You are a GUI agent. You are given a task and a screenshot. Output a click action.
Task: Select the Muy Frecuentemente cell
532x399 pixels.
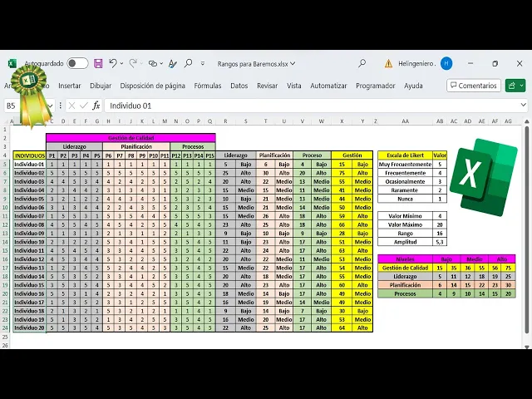pos(405,165)
